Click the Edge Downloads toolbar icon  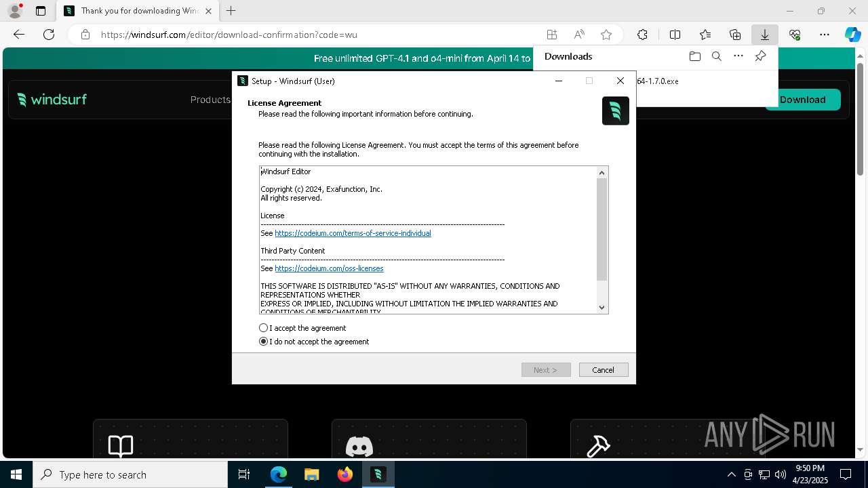pos(765,35)
